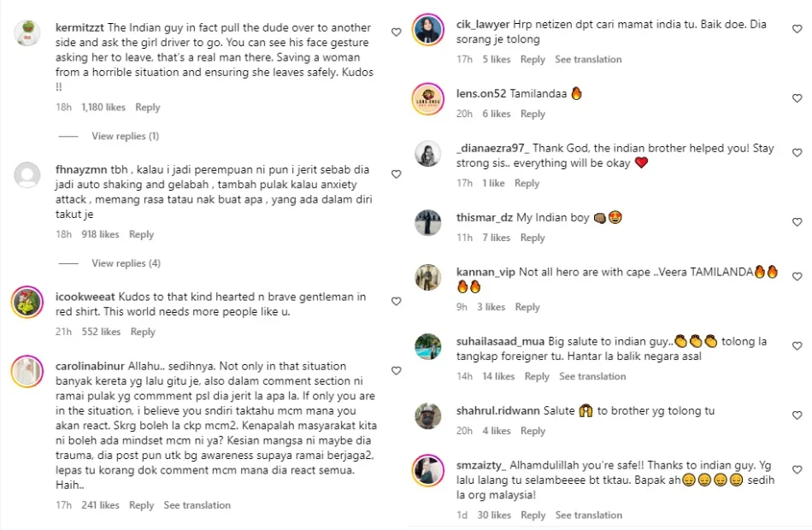This screenshot has height=530, width=812.
Task: Open kannan_vip profile picture
Action: tap(427, 278)
